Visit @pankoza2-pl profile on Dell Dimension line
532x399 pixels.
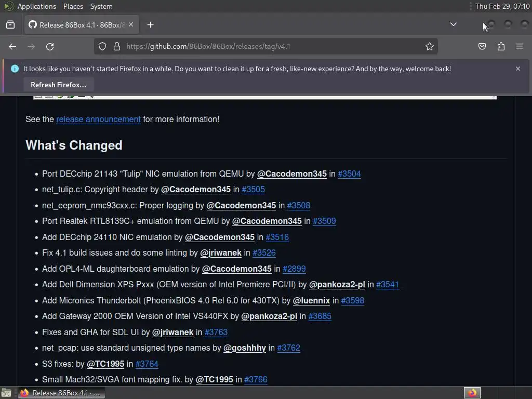[x=337, y=284]
